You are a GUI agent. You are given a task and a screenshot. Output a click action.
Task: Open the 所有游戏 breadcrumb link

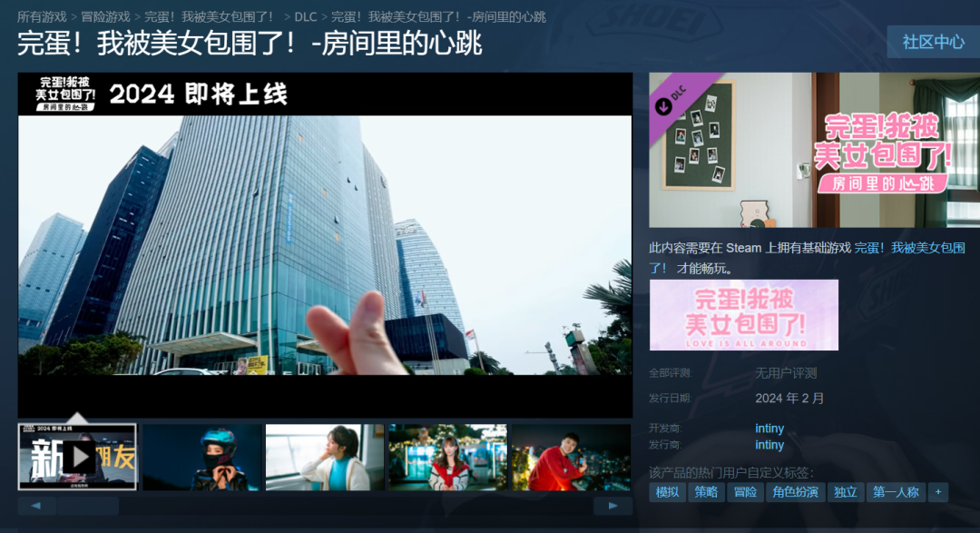coord(41,17)
